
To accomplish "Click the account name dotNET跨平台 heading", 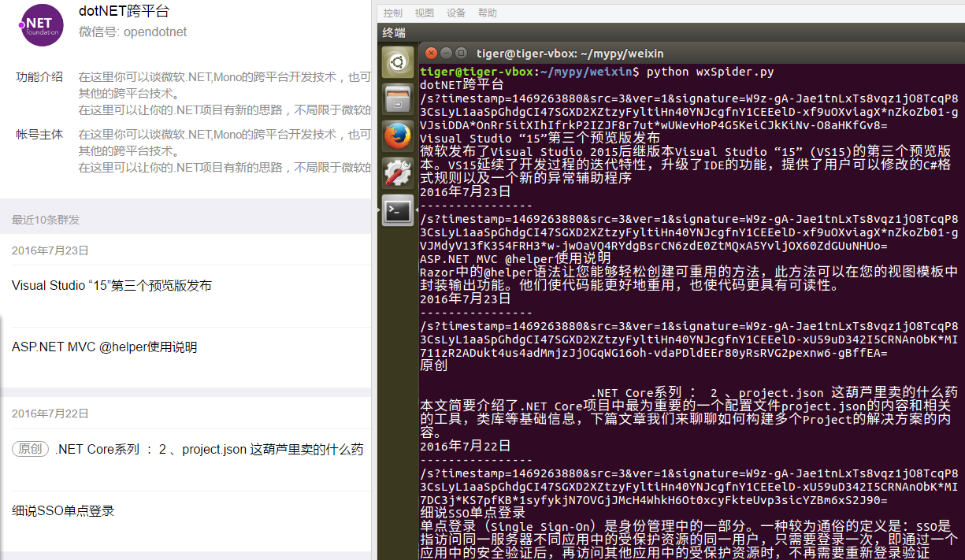I will pyautogui.click(x=124, y=11).
